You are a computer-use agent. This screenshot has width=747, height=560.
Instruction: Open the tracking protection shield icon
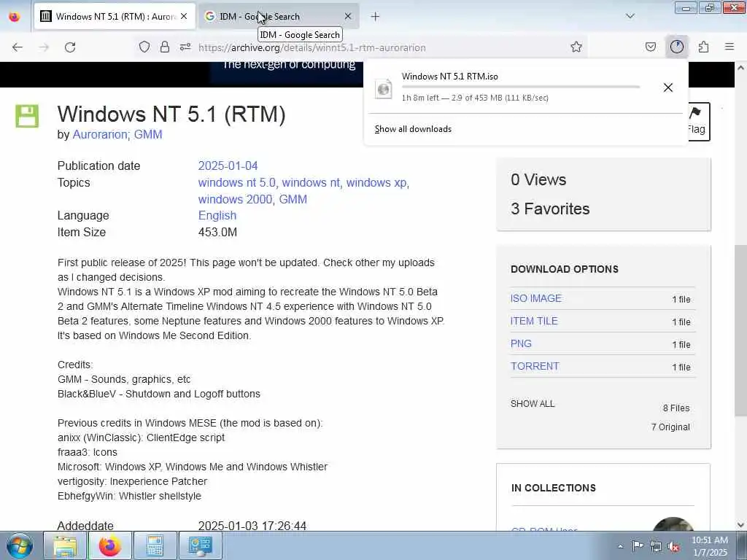coord(144,47)
